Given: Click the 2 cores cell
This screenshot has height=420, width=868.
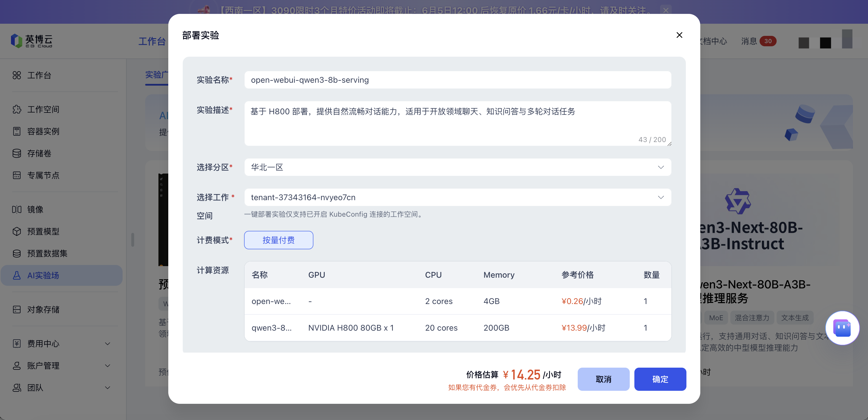Looking at the screenshot, I should click(439, 301).
